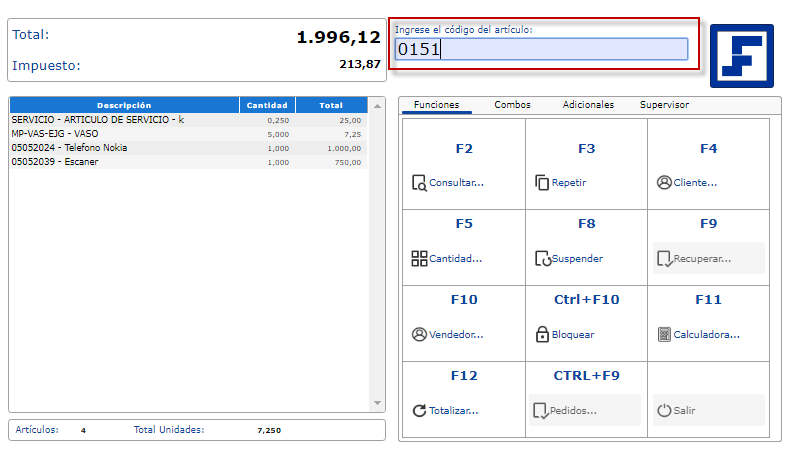The image size is (806, 473).
Task: Click the Cliente person icon
Action: click(664, 183)
